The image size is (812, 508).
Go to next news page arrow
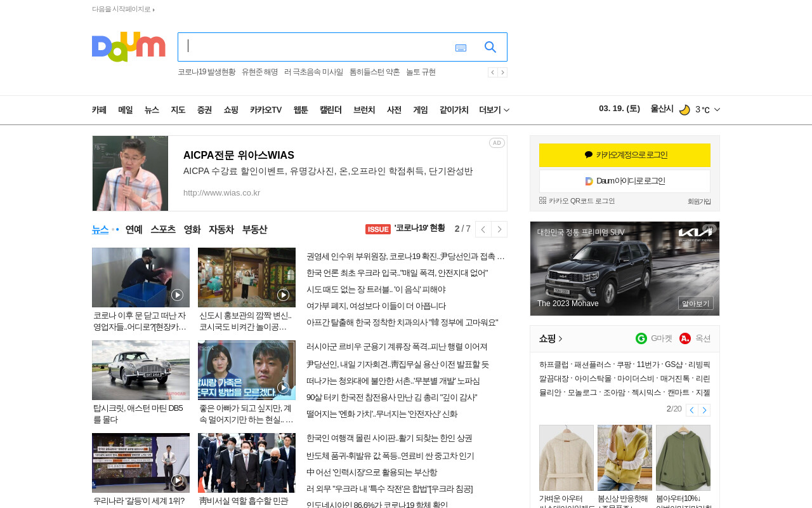coord(499,229)
